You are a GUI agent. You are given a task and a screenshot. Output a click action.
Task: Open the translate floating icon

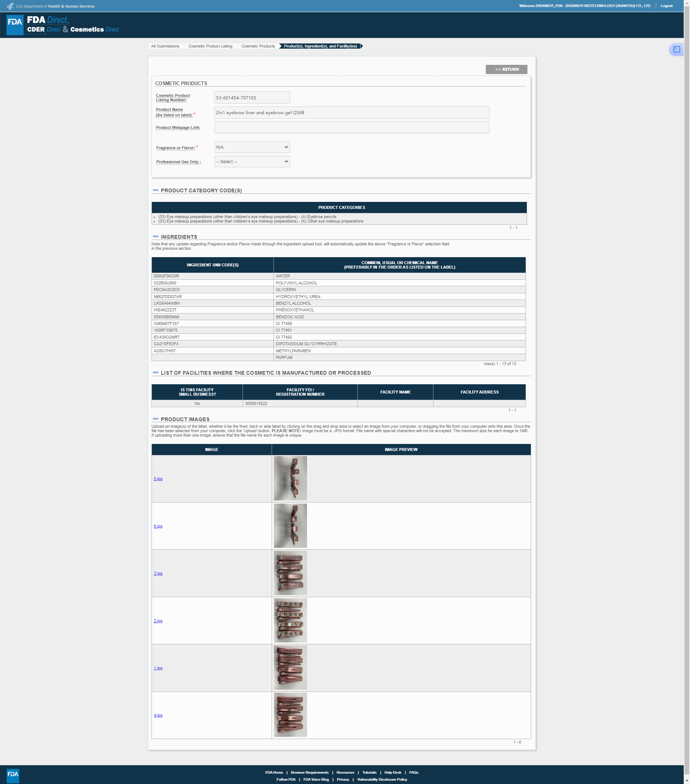(x=677, y=49)
